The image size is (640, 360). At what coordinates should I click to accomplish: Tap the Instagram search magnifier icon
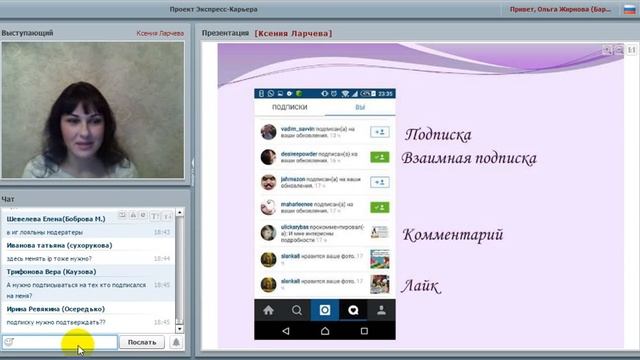pos(297,310)
